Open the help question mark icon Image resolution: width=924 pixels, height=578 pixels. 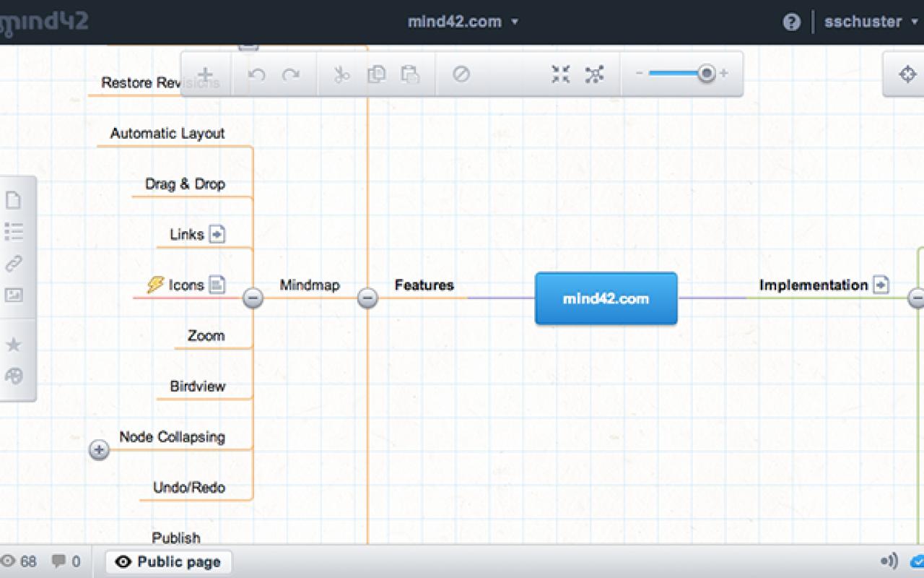pyautogui.click(x=791, y=22)
